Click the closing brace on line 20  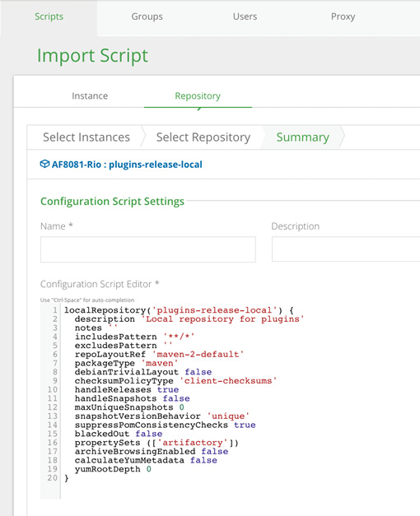[67, 478]
